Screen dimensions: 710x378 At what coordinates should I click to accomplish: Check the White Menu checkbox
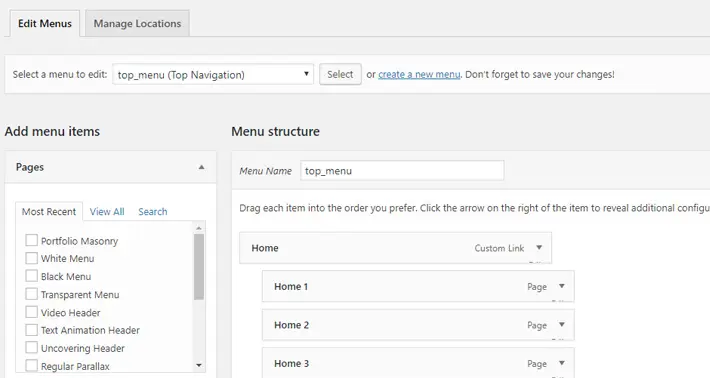[x=31, y=258]
